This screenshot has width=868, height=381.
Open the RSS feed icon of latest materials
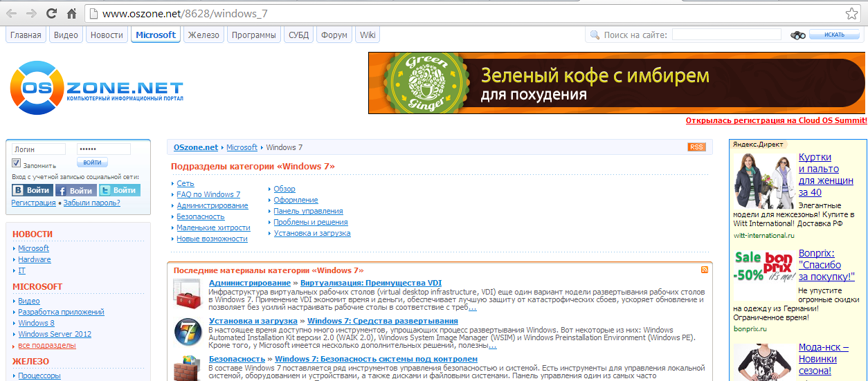705,270
